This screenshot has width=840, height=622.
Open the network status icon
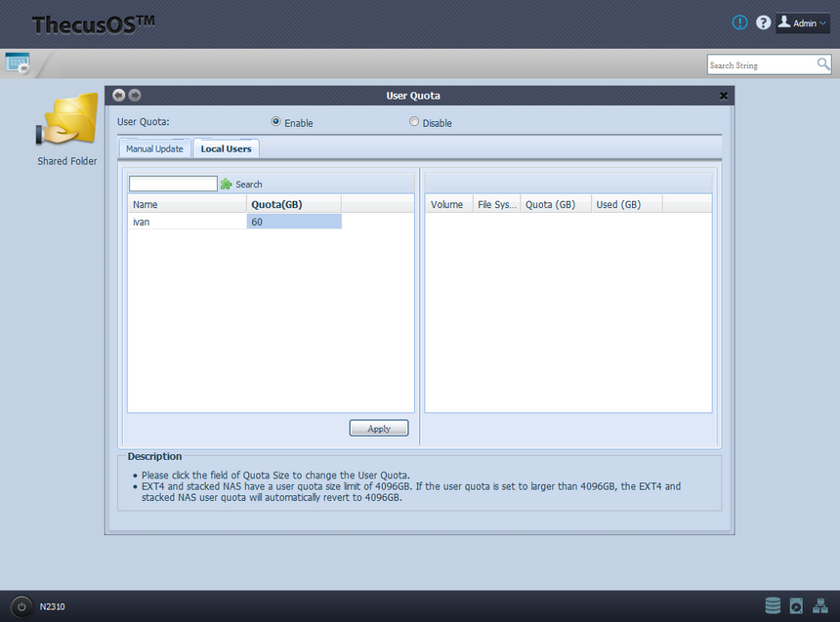click(819, 605)
